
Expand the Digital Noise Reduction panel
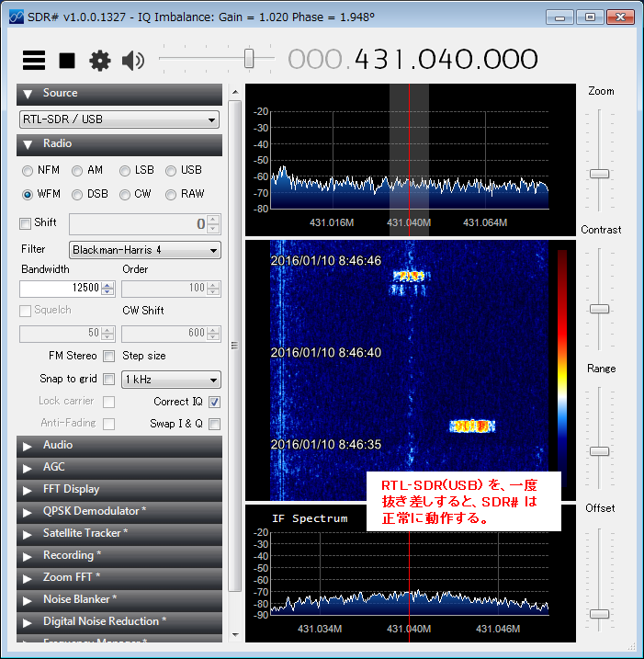pos(119,622)
